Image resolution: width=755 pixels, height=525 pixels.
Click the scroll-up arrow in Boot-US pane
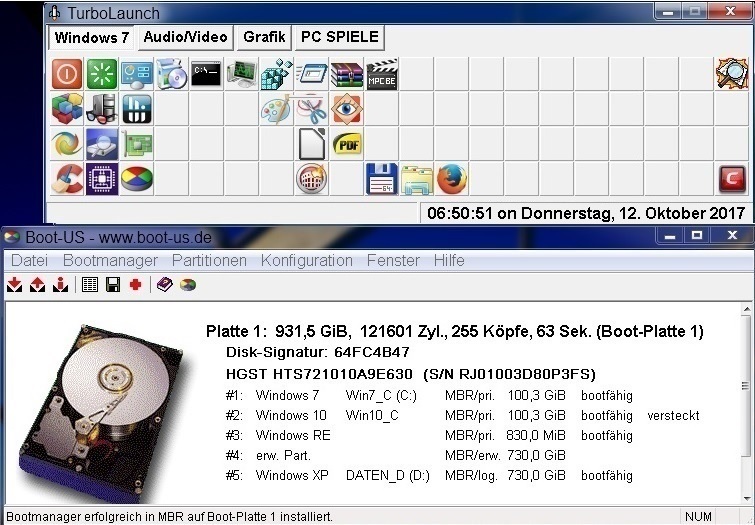(x=747, y=309)
